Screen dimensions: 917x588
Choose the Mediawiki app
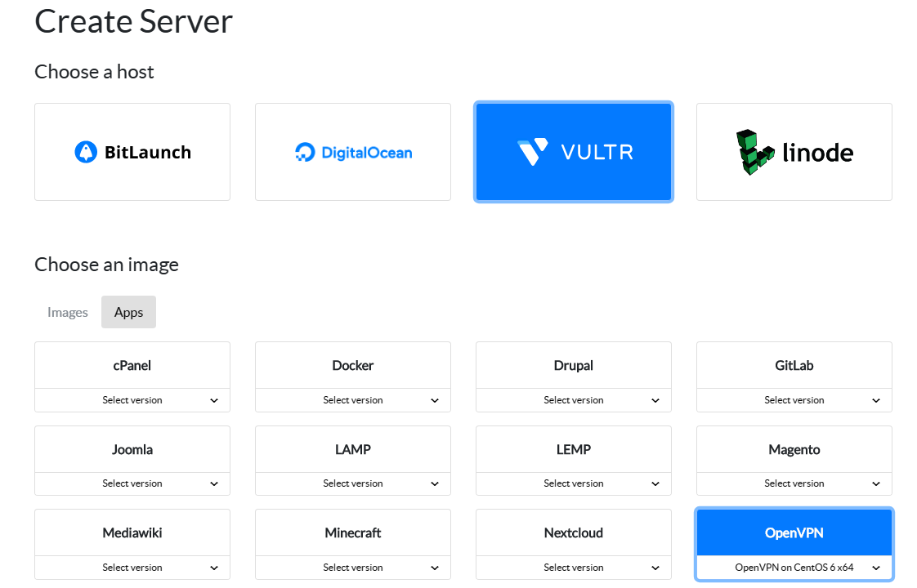(x=132, y=533)
